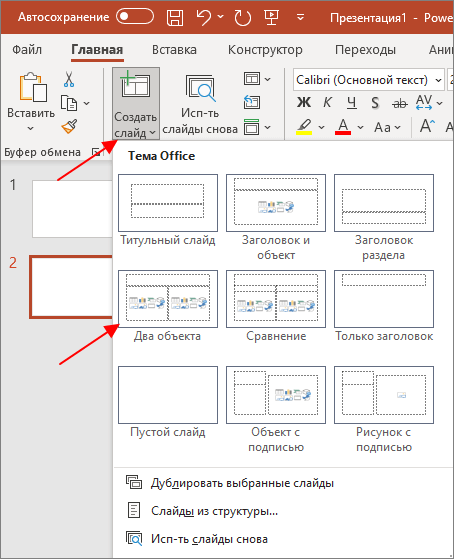
Task: Toggle the Автосохранение switch
Action: pos(135,17)
